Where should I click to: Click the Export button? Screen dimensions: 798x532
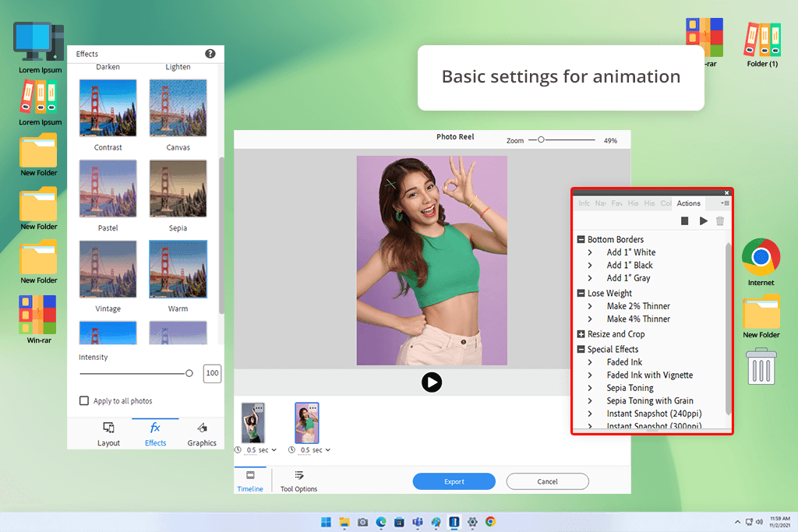pyautogui.click(x=454, y=481)
